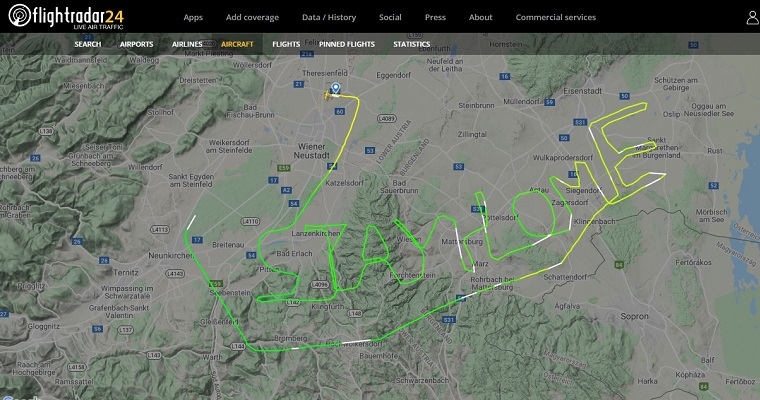The height and width of the screenshot is (400, 760).
Task: Click the Lanzenkirchen map label
Action: coord(316,233)
